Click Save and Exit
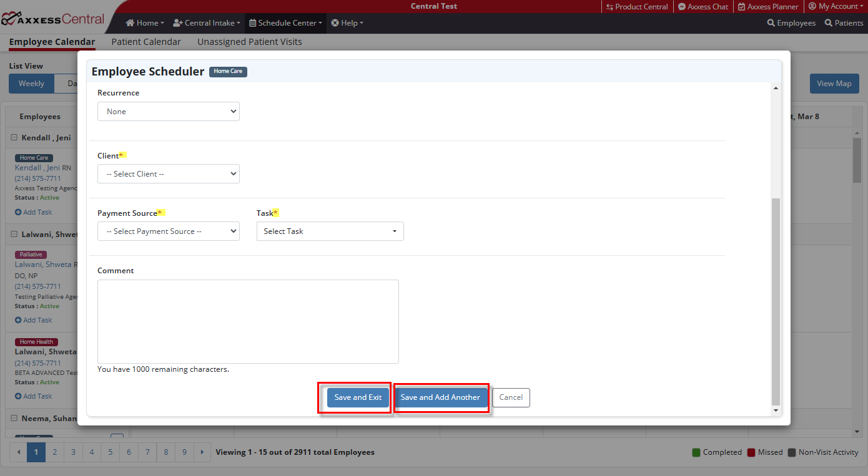Image resolution: width=868 pixels, height=476 pixels. click(x=358, y=397)
